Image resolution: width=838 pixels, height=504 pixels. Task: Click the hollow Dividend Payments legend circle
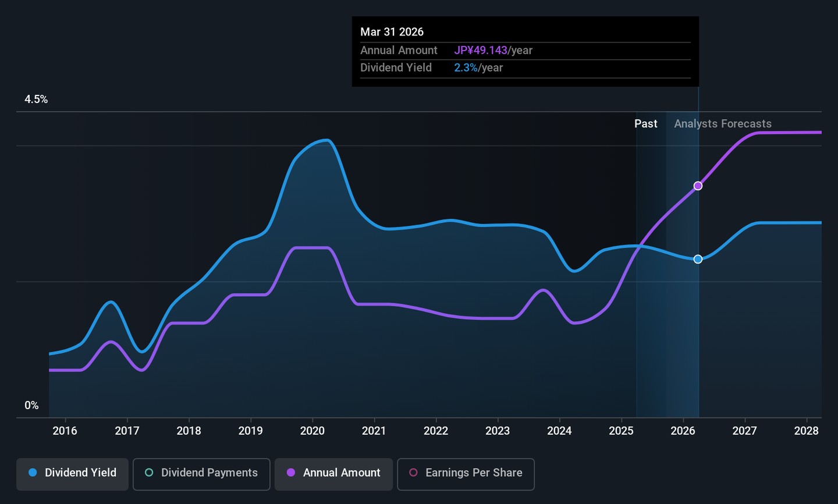(149, 473)
